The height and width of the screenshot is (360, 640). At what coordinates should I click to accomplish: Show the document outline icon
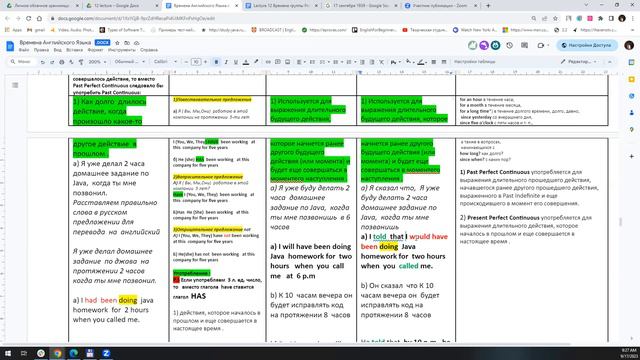click(15, 85)
